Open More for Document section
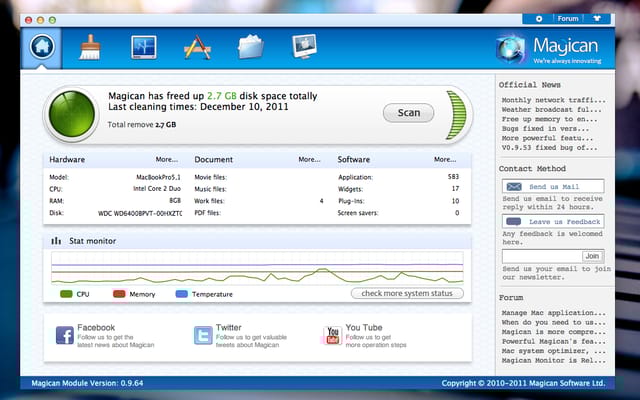Image resolution: width=640 pixels, height=400 pixels. point(309,160)
